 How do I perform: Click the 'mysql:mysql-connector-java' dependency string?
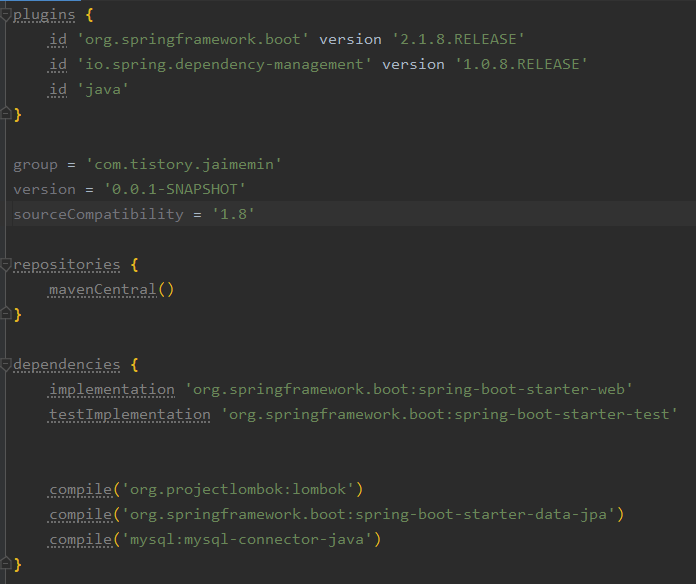click(x=247, y=540)
